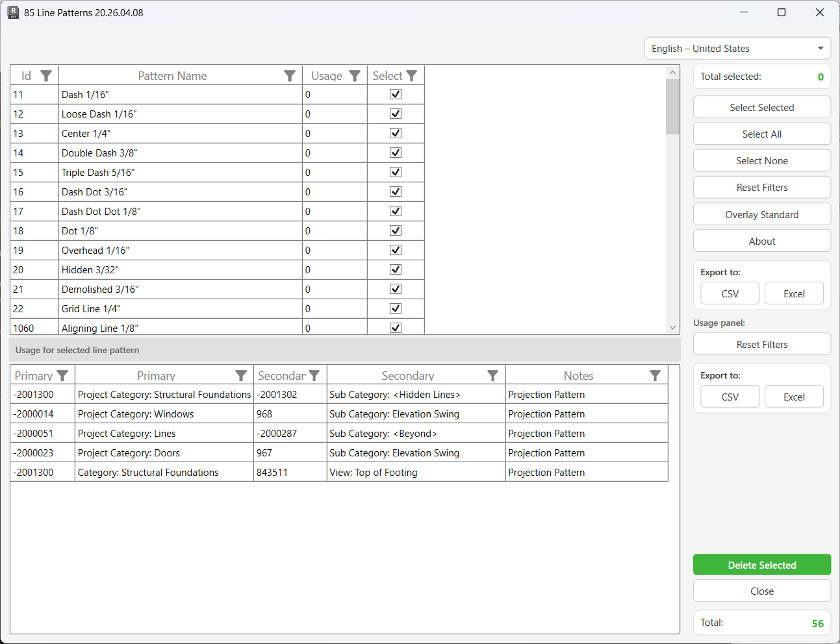The image size is (840, 644).
Task: Click the Select All button
Action: click(761, 134)
